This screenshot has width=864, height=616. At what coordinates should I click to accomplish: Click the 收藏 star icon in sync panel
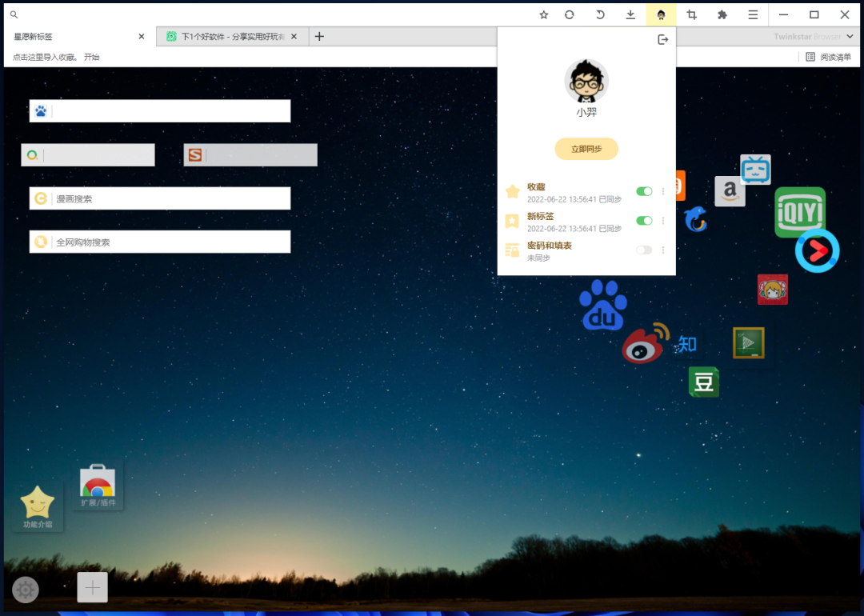[513, 192]
